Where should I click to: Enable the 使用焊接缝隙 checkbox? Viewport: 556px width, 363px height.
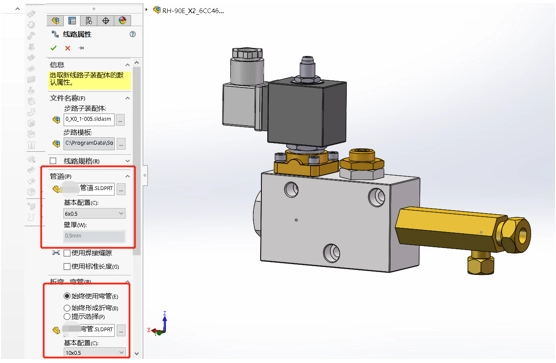pos(67,253)
